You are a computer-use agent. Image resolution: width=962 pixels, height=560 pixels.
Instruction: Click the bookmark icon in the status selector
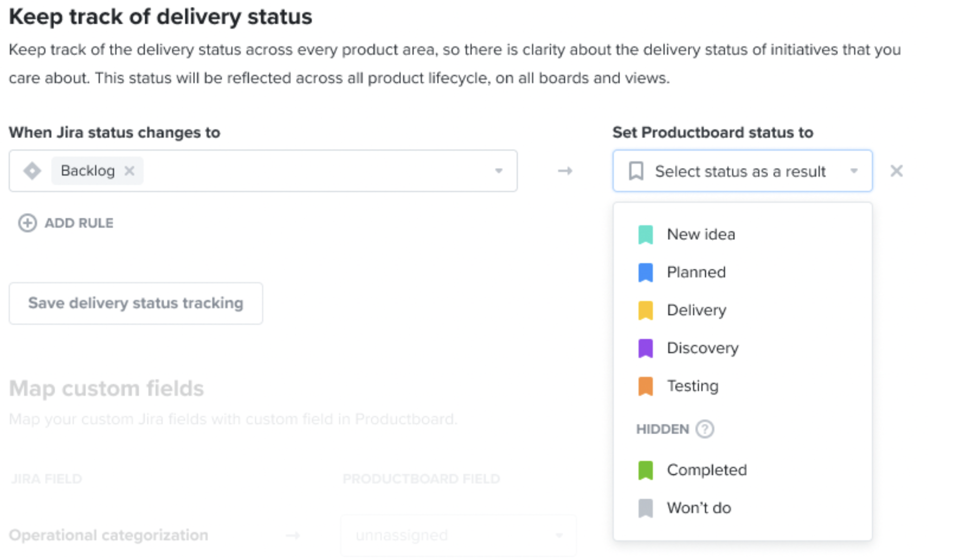[x=635, y=171]
